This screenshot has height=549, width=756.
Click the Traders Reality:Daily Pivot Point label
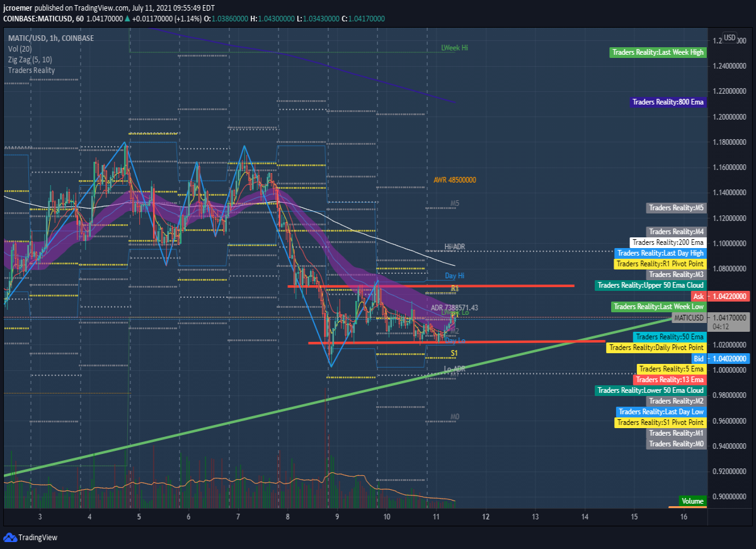tap(656, 348)
